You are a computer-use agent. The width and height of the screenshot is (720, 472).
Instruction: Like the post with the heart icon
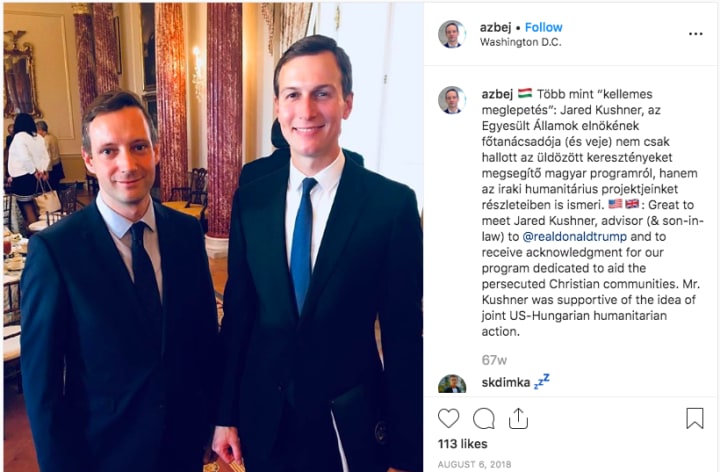pos(448,418)
